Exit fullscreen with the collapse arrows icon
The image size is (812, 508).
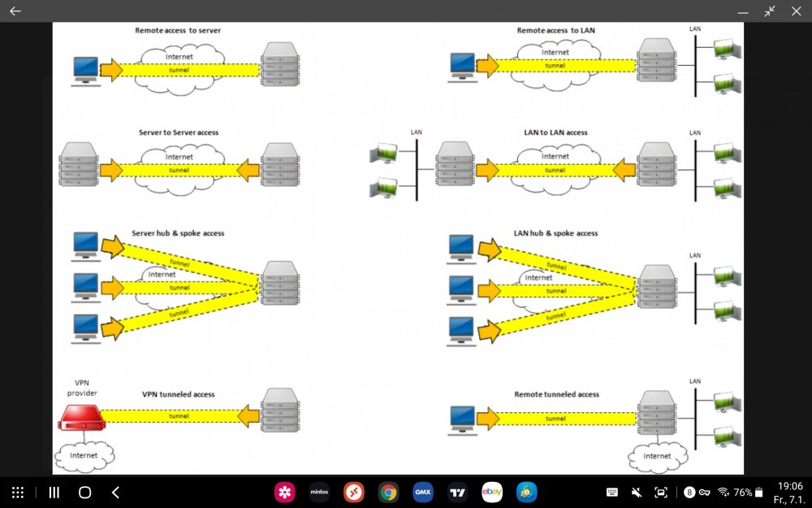(x=770, y=11)
